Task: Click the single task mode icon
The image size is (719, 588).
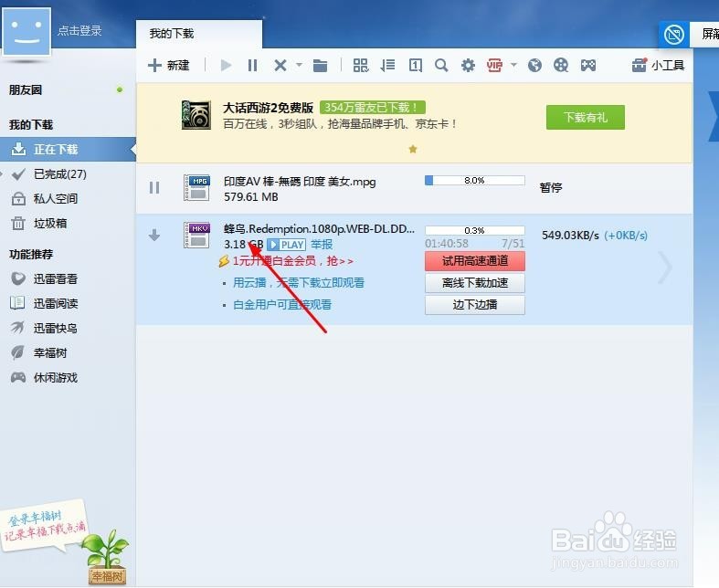Action: pos(416,65)
